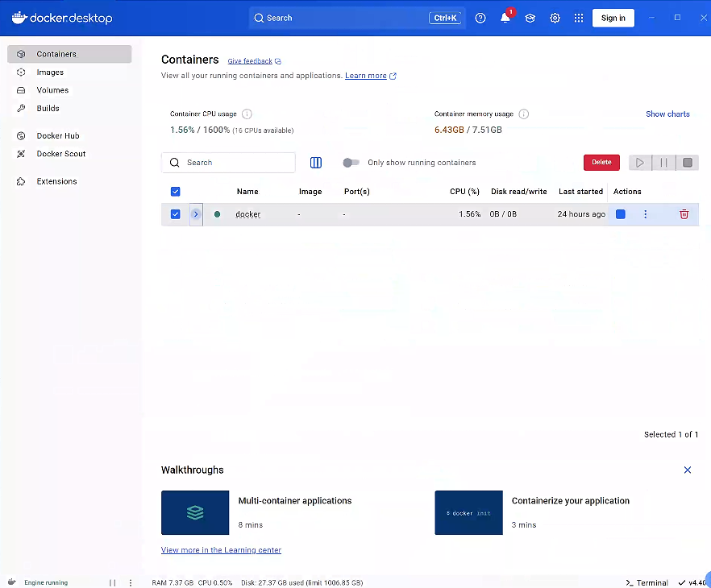Open the notifications bell
The height and width of the screenshot is (588, 711).
click(x=505, y=18)
